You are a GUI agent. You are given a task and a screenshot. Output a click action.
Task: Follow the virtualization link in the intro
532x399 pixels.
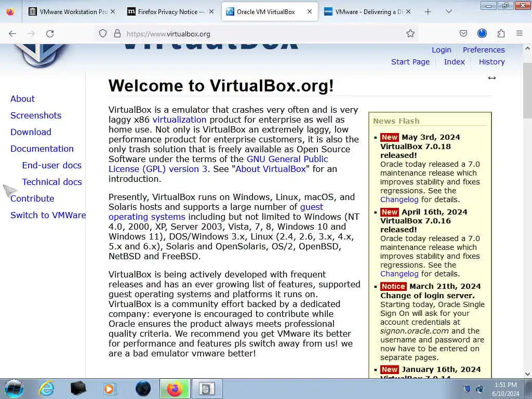pyautogui.click(x=179, y=120)
